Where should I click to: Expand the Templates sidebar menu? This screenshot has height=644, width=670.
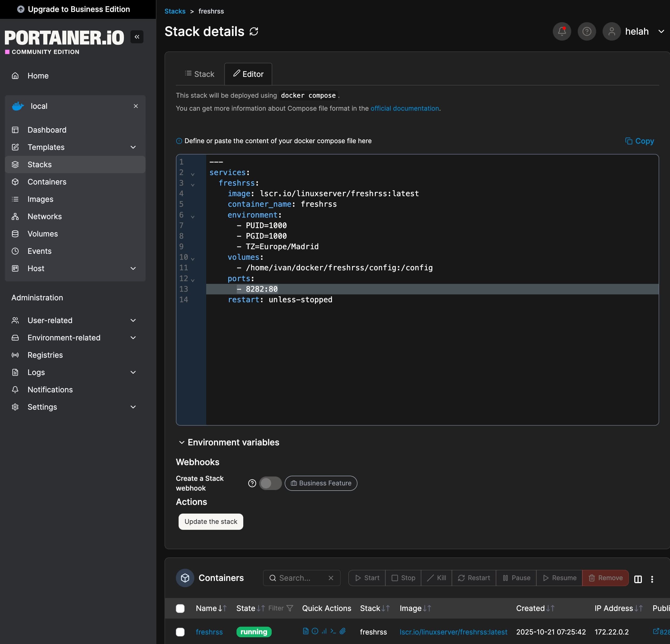coord(133,147)
